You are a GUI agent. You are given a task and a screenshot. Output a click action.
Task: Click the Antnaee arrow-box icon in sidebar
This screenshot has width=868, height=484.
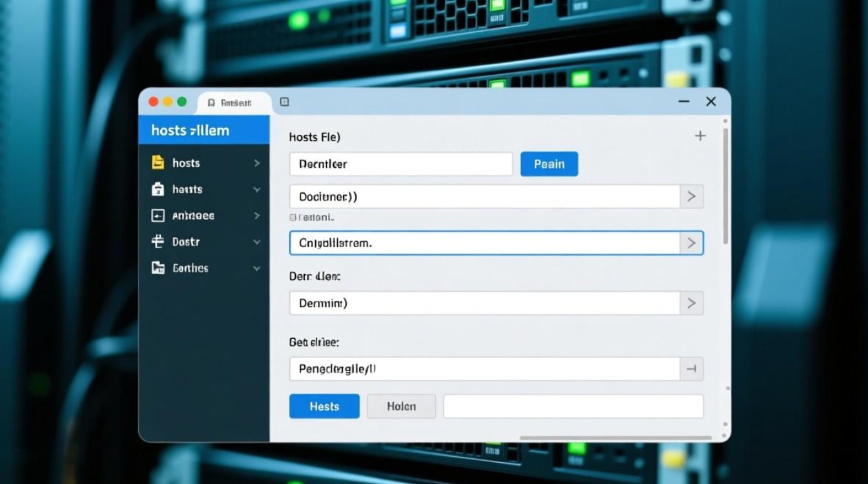158,216
